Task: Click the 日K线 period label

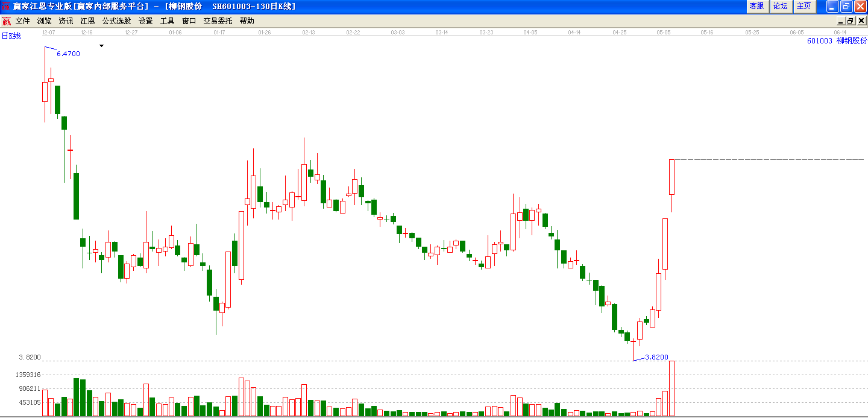Action: [x=11, y=36]
